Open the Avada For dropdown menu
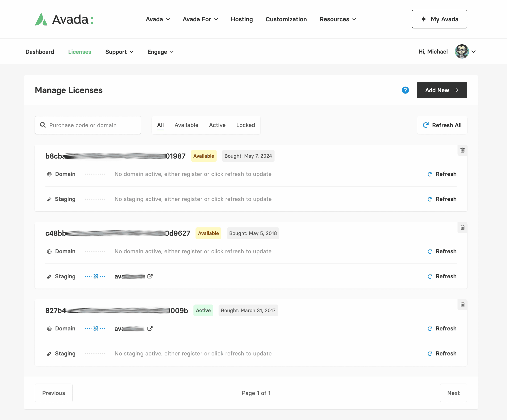The width and height of the screenshot is (507, 420). click(200, 19)
